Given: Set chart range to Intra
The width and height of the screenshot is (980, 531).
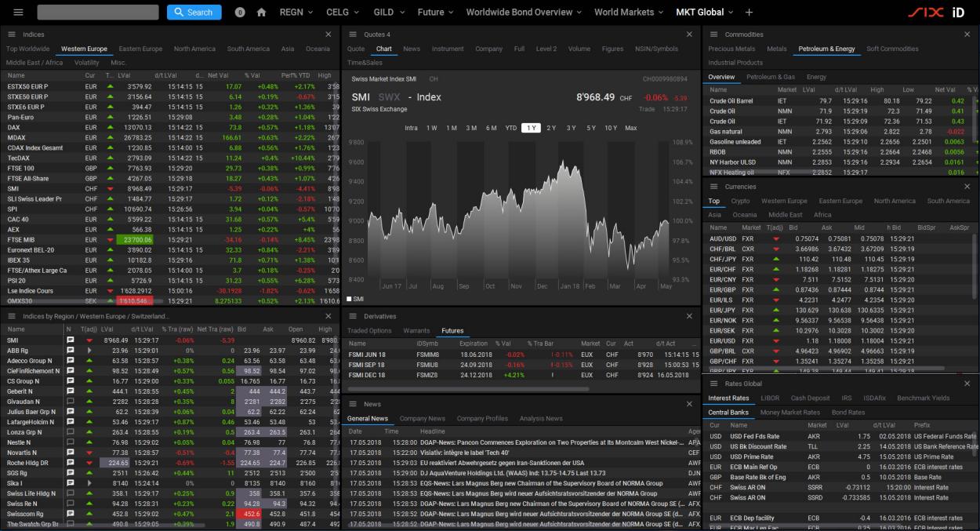Looking at the screenshot, I should (412, 128).
